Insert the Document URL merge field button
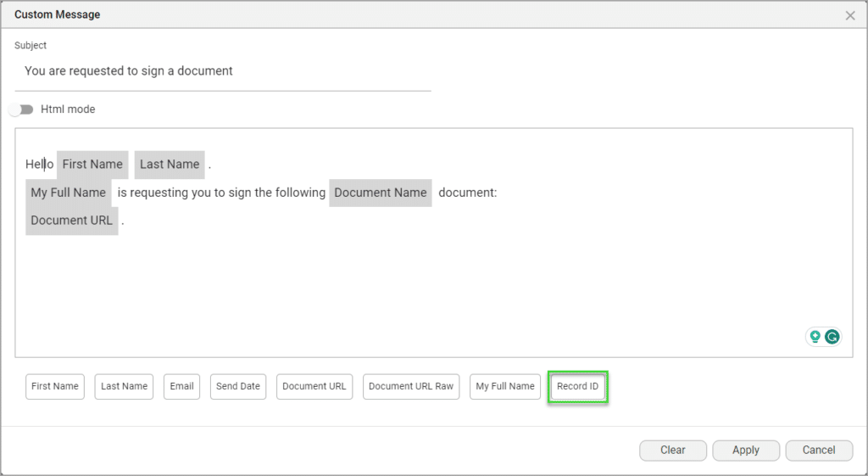The width and height of the screenshot is (868, 476). click(314, 386)
